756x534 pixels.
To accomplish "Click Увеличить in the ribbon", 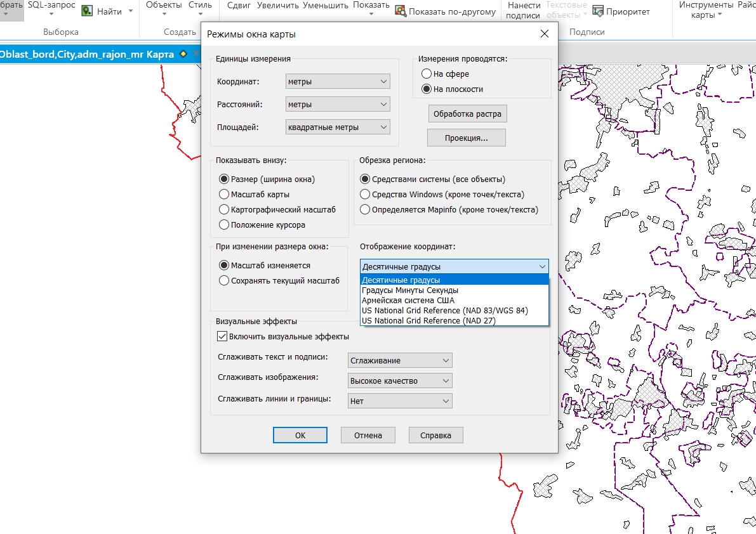I will pos(277,6).
